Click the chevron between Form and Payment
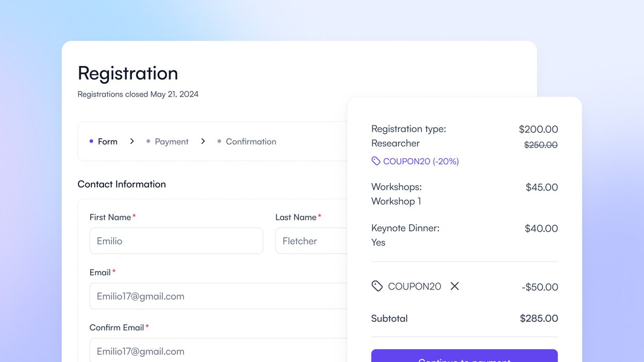The width and height of the screenshot is (644, 362). [x=132, y=141]
